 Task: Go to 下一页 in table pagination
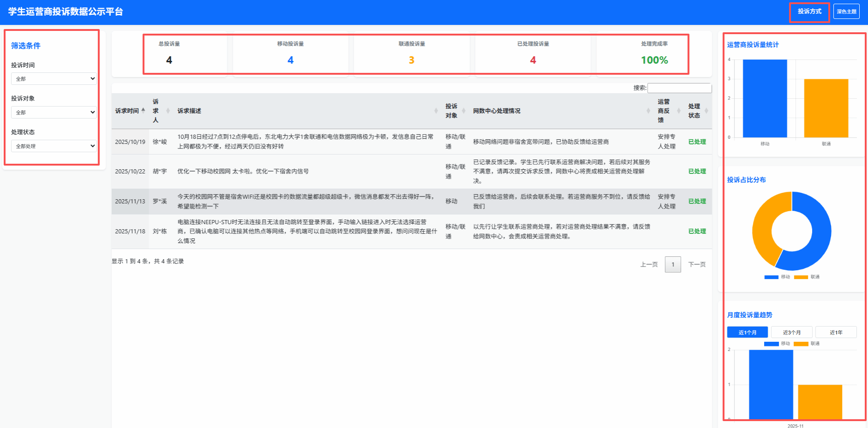click(x=697, y=265)
